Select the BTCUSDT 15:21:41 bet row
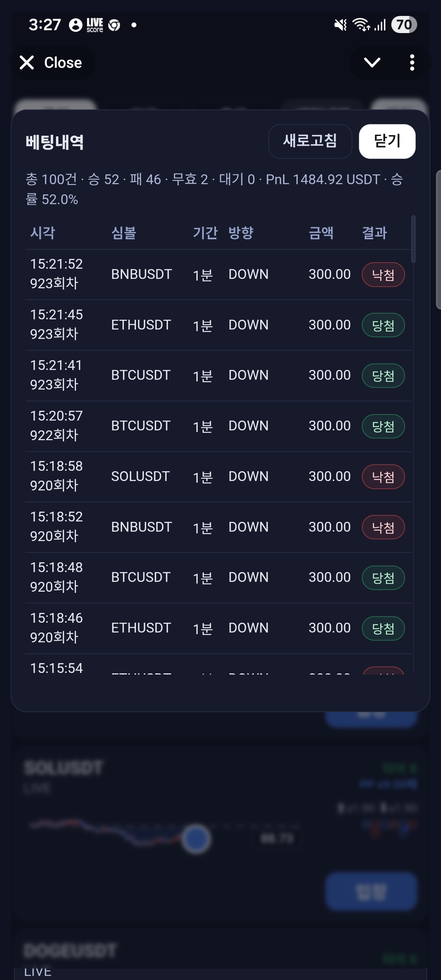The width and height of the screenshot is (441, 980). (218, 376)
